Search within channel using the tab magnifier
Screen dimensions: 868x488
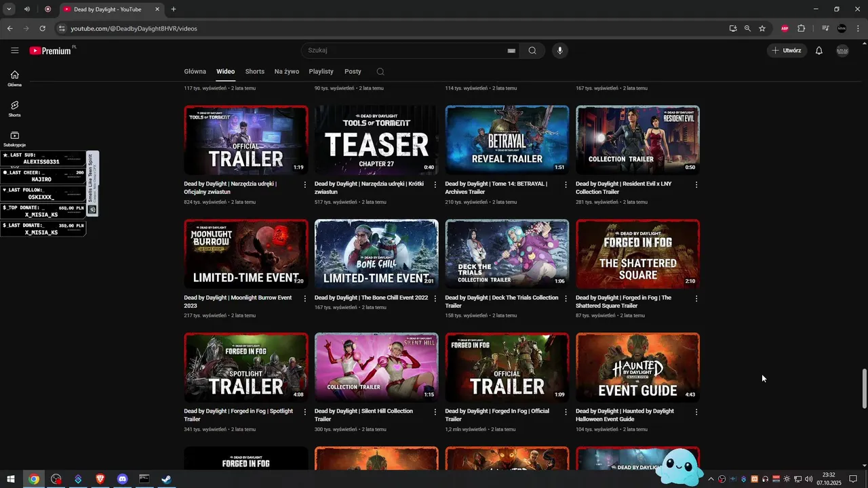click(x=380, y=71)
